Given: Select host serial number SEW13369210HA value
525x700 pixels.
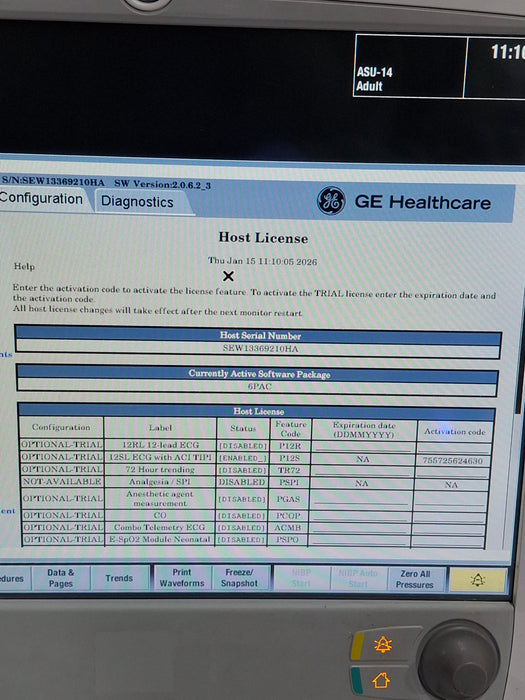Looking at the screenshot, I should pyautogui.click(x=260, y=348).
